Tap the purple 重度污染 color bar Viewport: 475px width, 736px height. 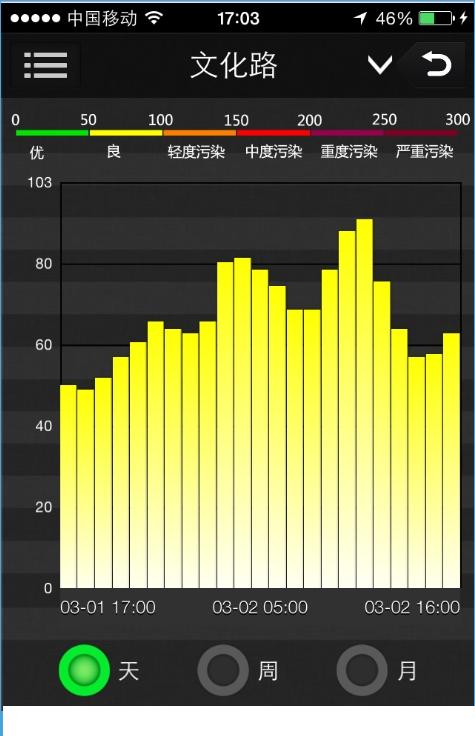tap(347, 133)
